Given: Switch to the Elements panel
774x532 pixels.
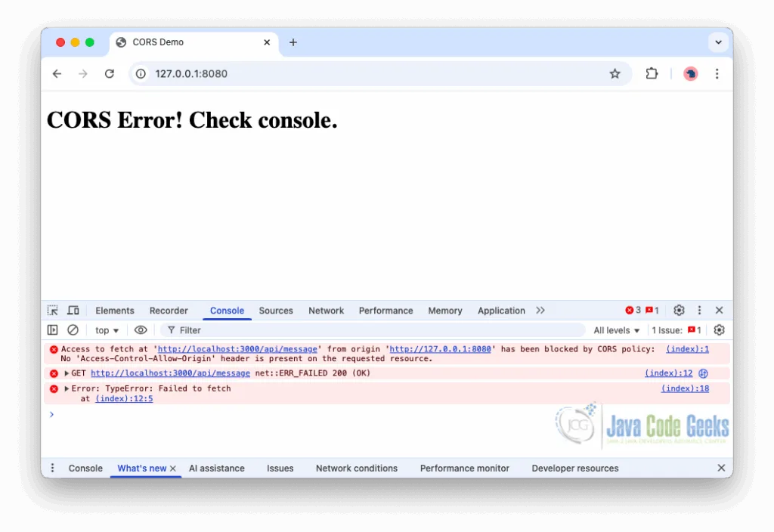Looking at the screenshot, I should [115, 311].
